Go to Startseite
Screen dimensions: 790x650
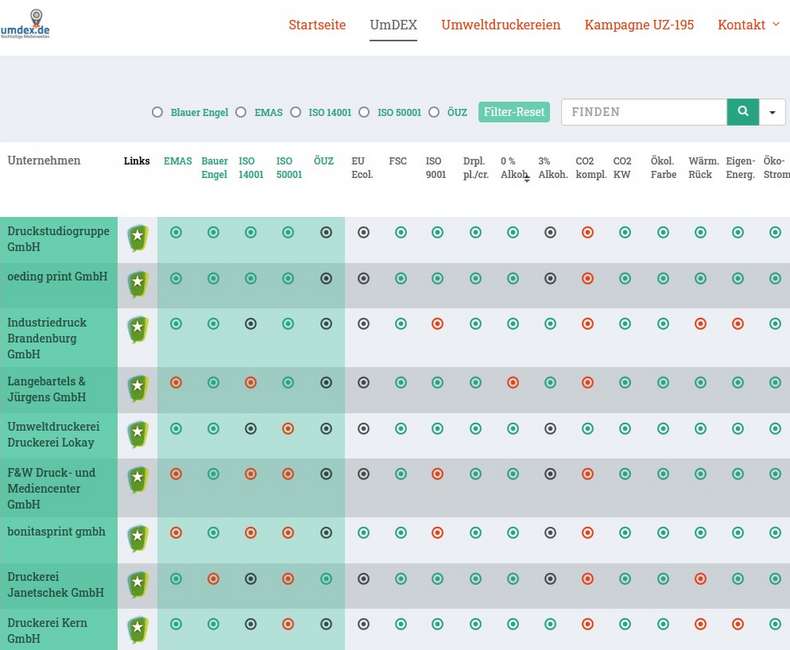[317, 25]
